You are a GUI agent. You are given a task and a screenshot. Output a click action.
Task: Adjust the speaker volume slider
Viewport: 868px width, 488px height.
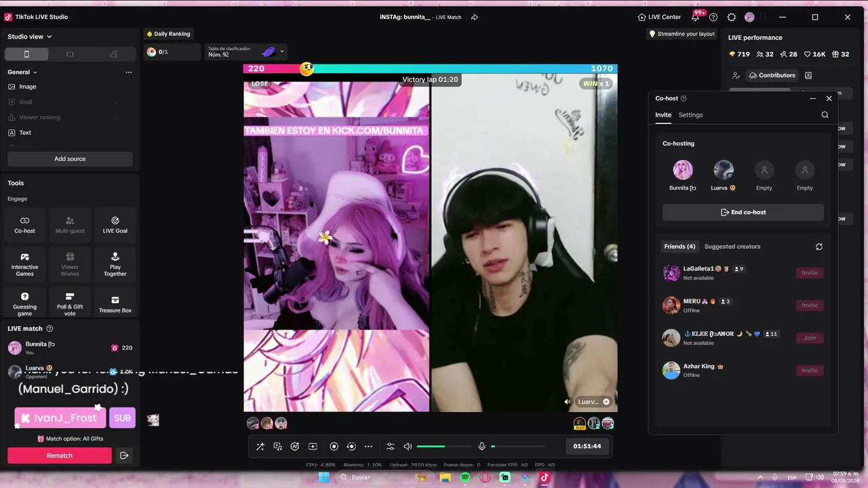444,447
